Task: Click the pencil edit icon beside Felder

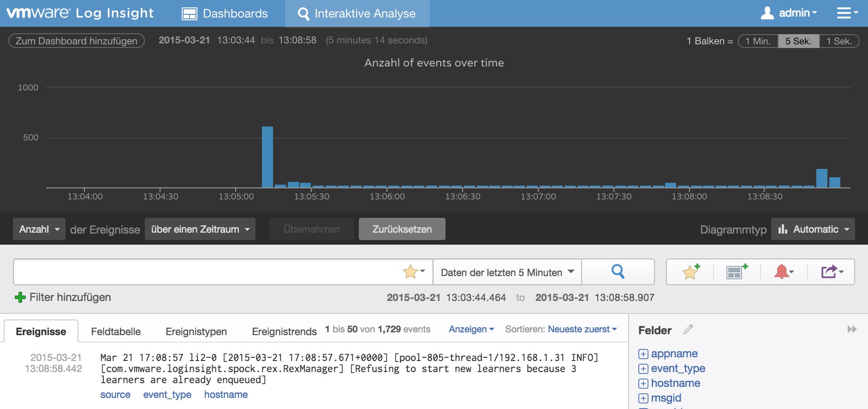Action: [688, 330]
